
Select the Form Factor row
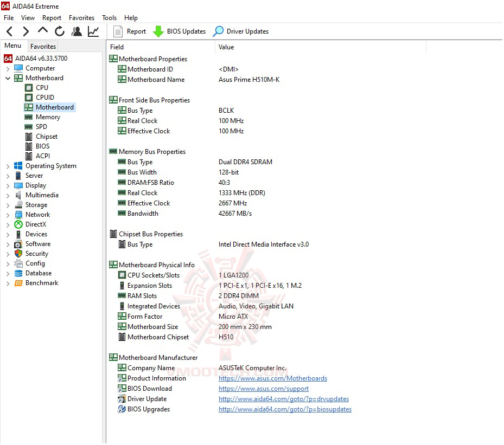(183, 316)
